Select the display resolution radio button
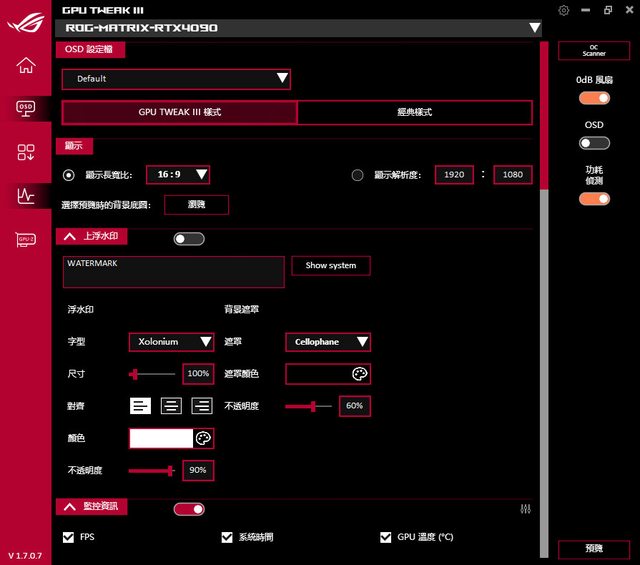 point(358,175)
